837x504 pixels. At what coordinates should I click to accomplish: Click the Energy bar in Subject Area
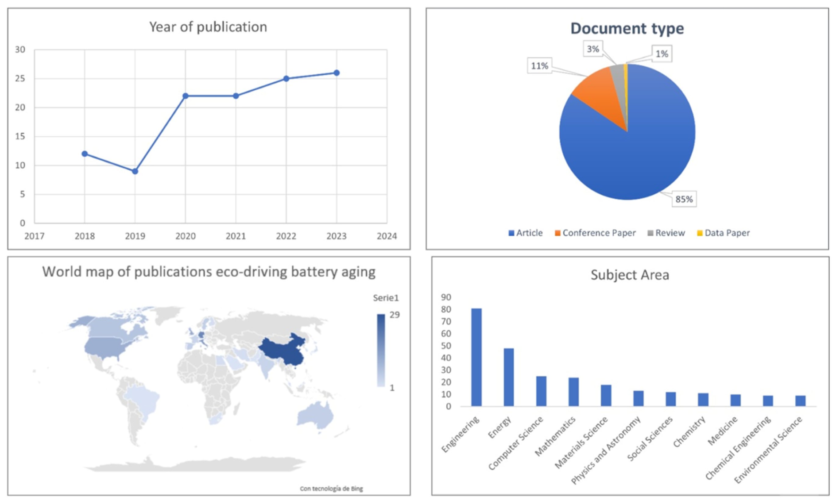tap(508, 377)
